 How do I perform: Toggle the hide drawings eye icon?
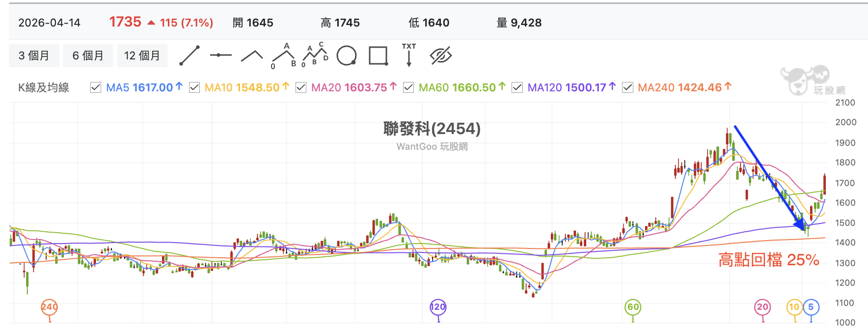pos(441,55)
